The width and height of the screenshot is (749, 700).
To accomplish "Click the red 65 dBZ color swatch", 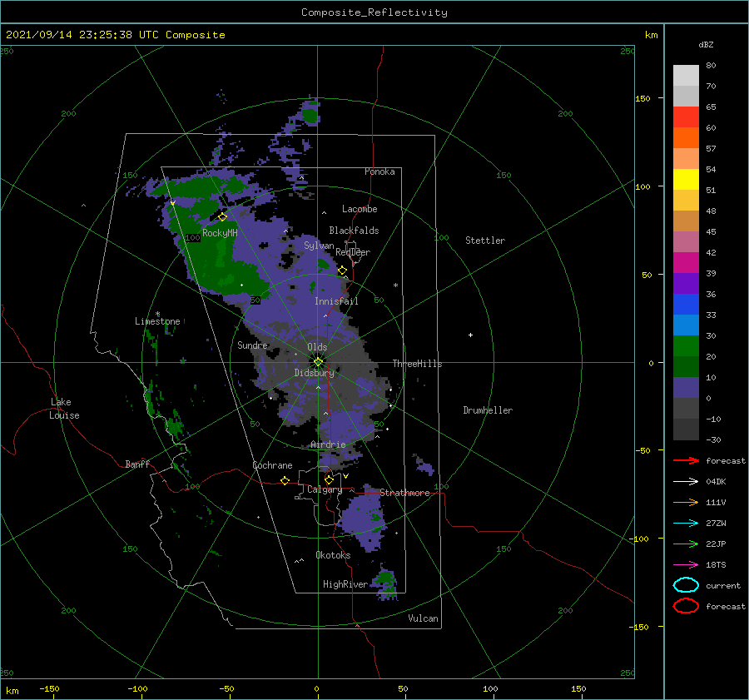I will point(686,117).
